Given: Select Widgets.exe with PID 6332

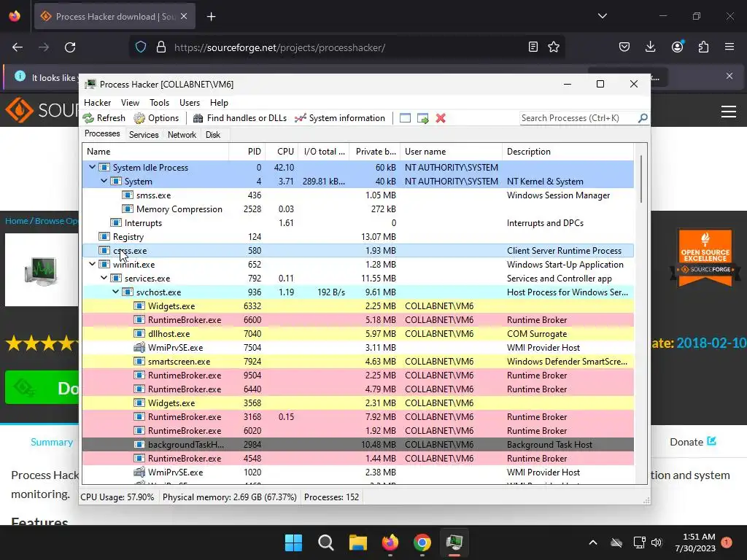Looking at the screenshot, I should coord(357,306).
